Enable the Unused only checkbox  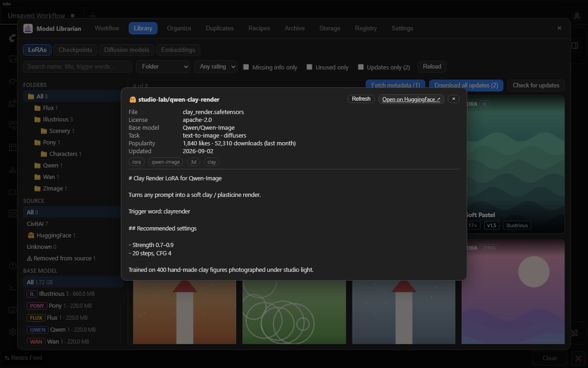tap(310, 67)
